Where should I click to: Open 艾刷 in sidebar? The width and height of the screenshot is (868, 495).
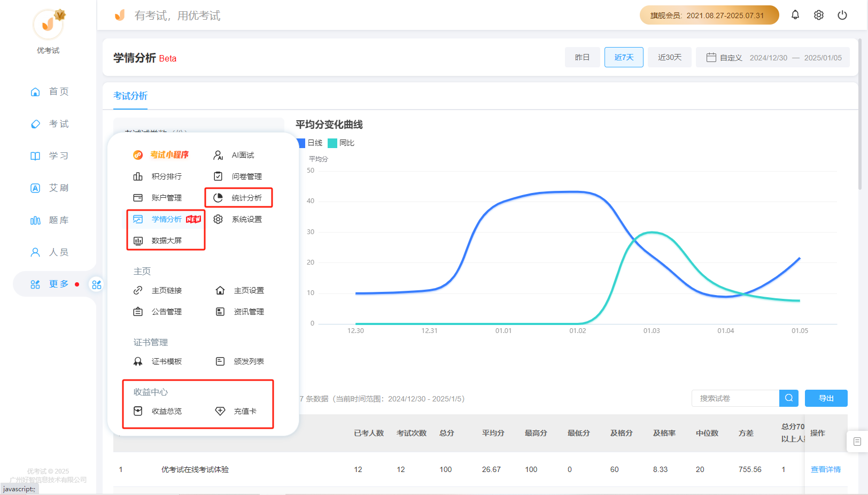tap(49, 188)
